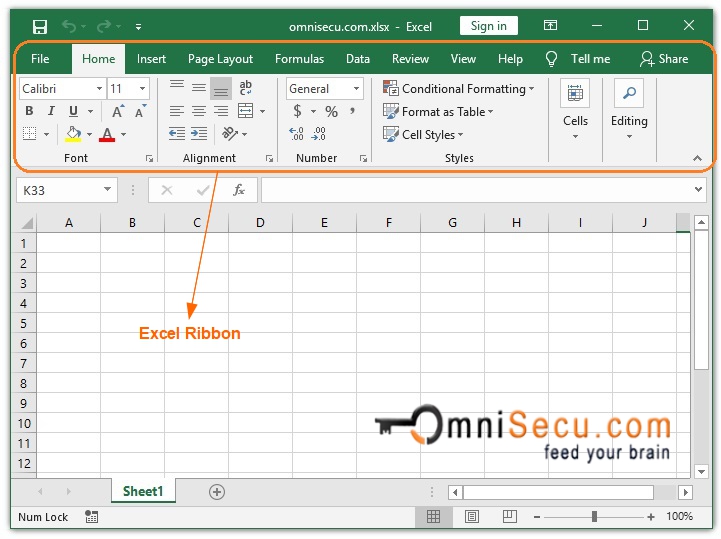The height and width of the screenshot is (539, 721).
Task: Switch to the View tab
Action: [463, 59]
